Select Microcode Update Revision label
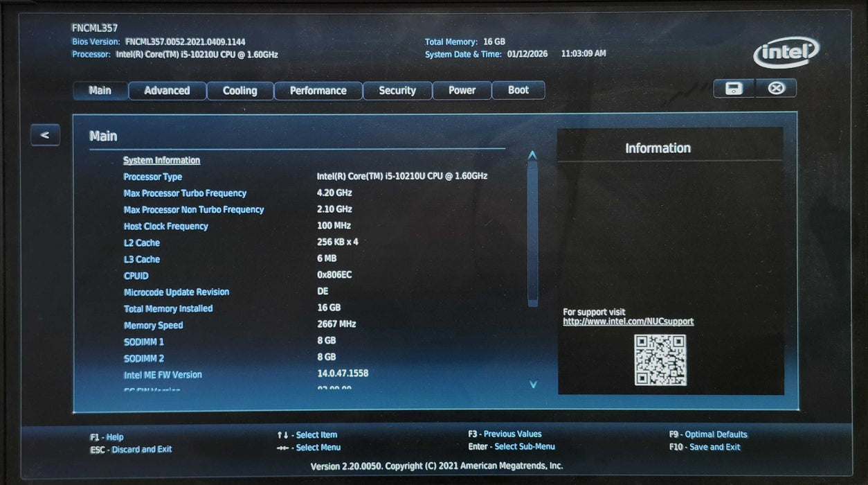 point(176,292)
